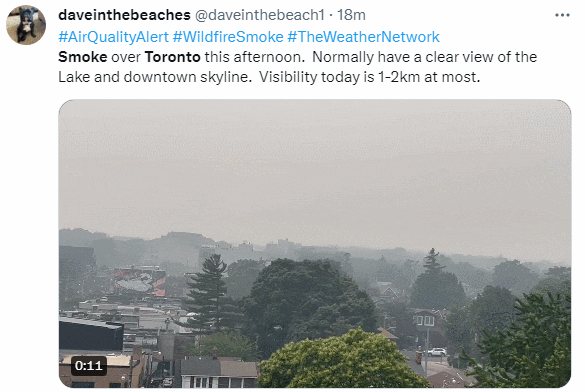Click the #WildfireSmoke hashtag
Screen dimensions: 585x392
click(228, 37)
